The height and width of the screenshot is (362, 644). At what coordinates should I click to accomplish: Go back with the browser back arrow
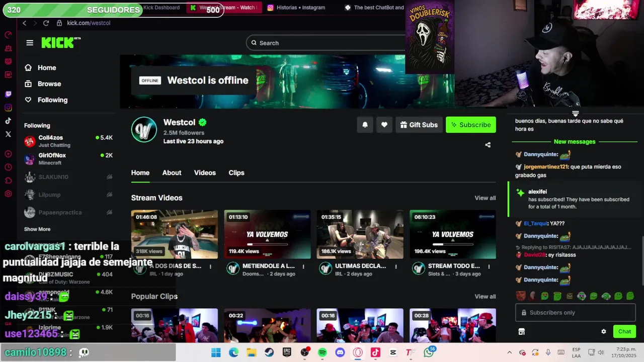tap(24, 23)
